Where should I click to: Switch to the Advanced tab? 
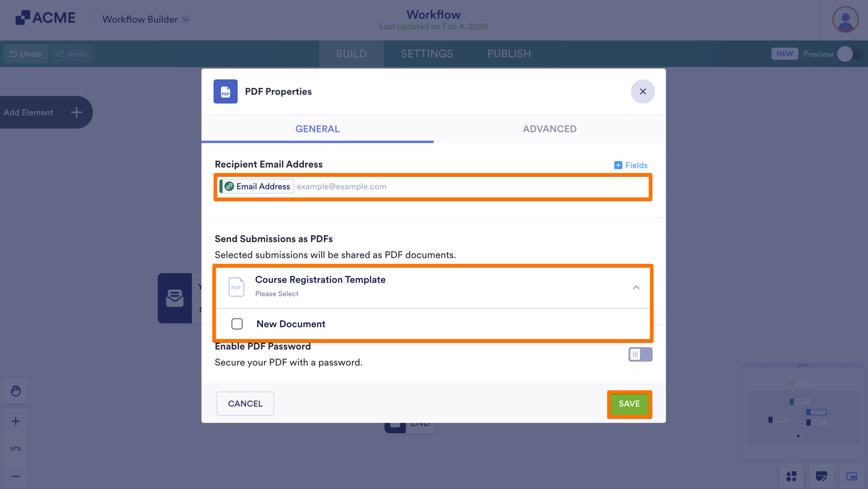point(549,129)
